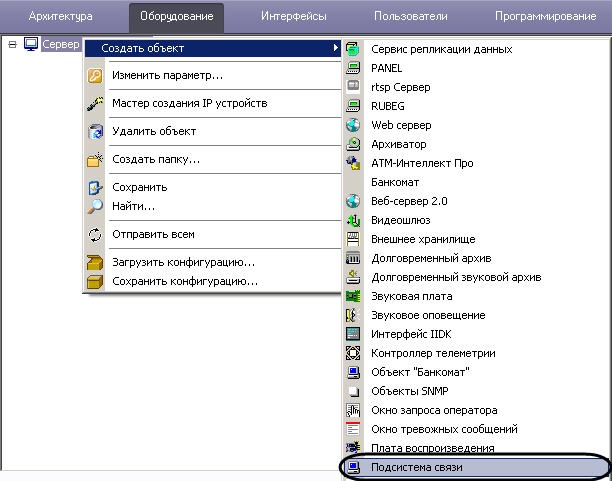Open the Интерфейсы tab
This screenshot has width=612, height=481.
point(293,17)
